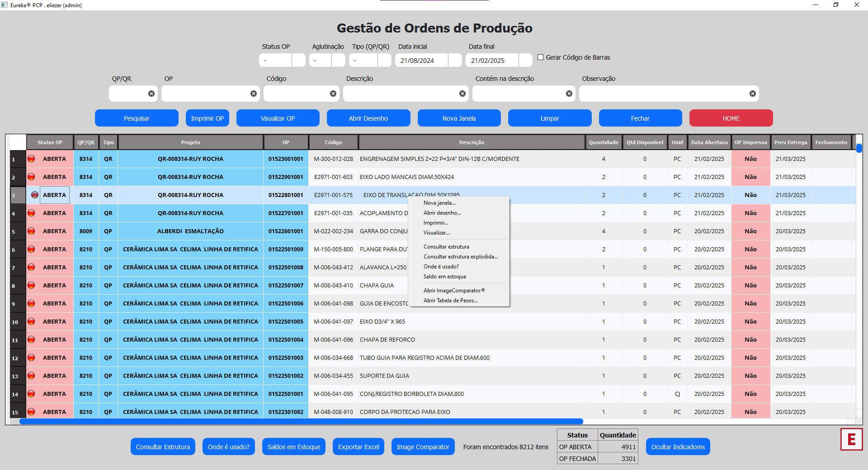Clear the OP filter field icon
868x470 pixels.
click(254, 94)
